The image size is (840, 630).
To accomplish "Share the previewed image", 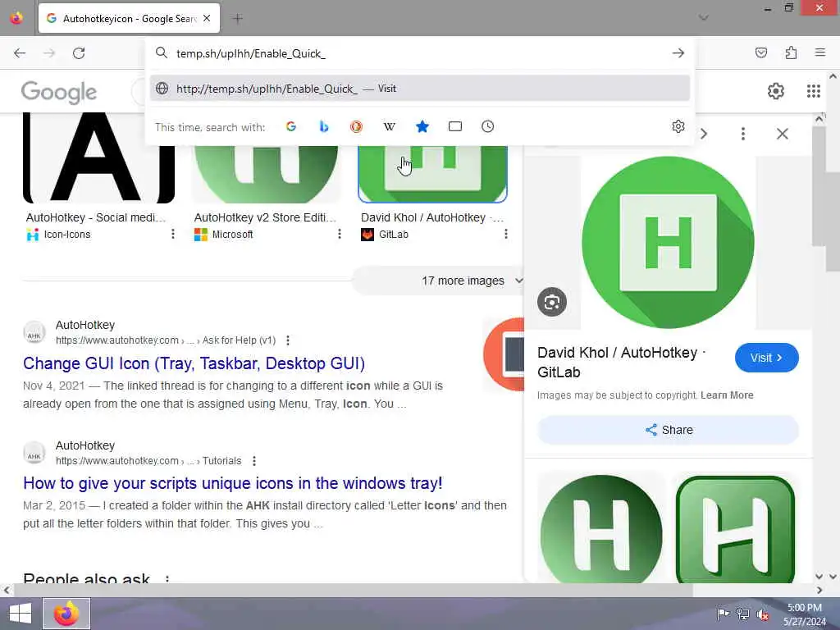I will point(668,430).
